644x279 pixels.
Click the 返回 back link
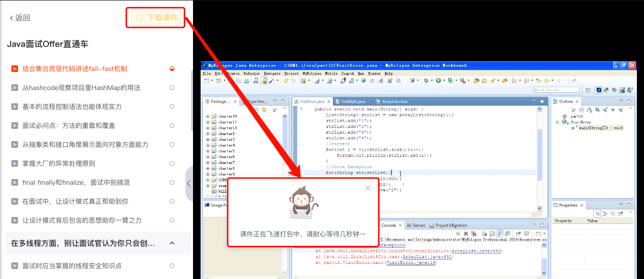pyautogui.click(x=20, y=18)
